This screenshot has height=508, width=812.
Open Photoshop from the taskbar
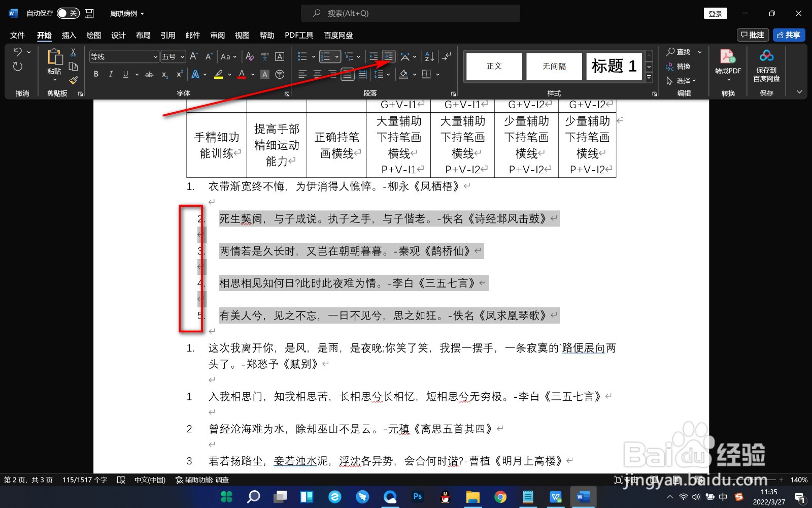(418, 497)
